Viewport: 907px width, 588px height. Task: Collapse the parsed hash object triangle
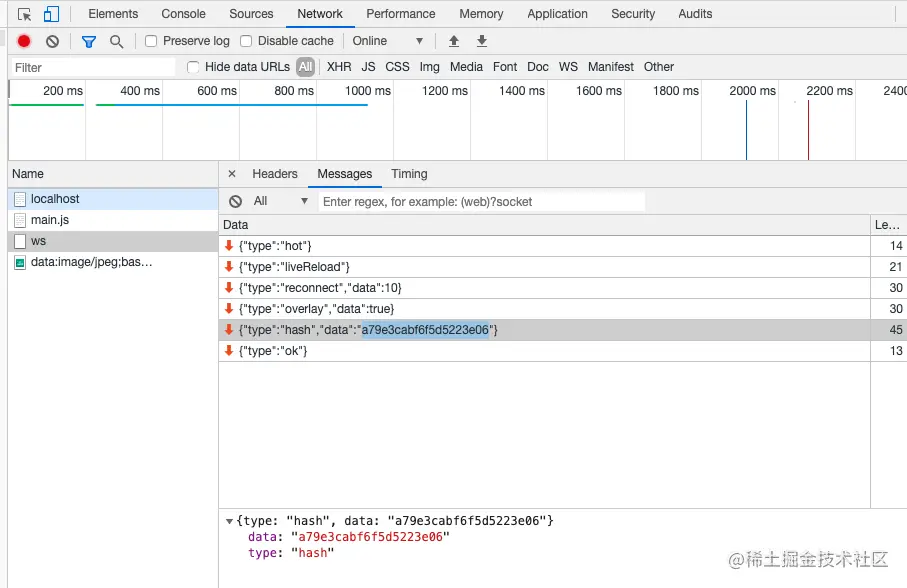pyautogui.click(x=229, y=521)
